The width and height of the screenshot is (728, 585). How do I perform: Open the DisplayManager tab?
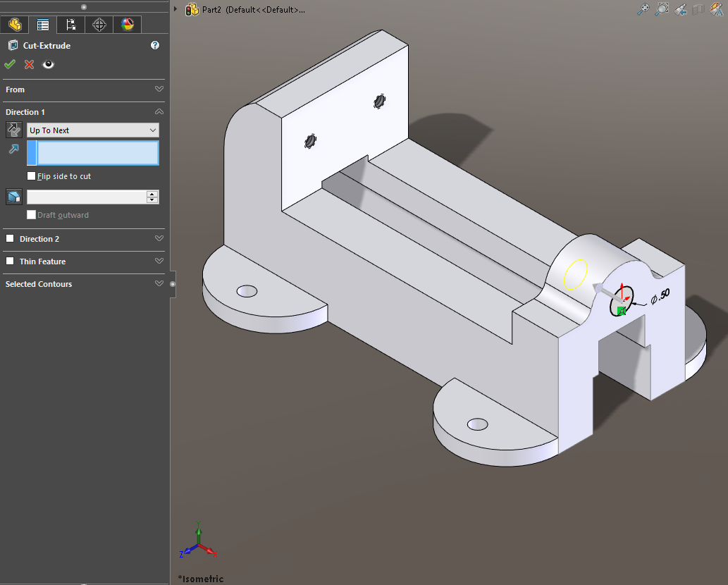tap(127, 25)
